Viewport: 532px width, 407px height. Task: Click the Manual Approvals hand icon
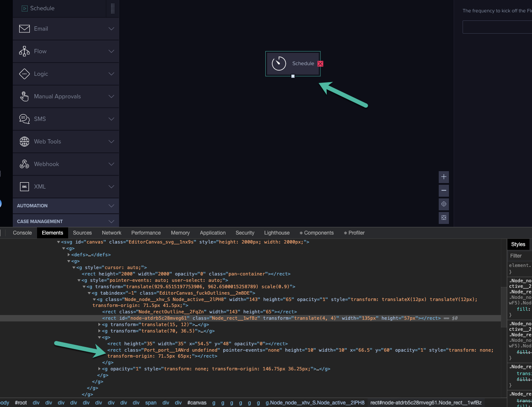24,96
